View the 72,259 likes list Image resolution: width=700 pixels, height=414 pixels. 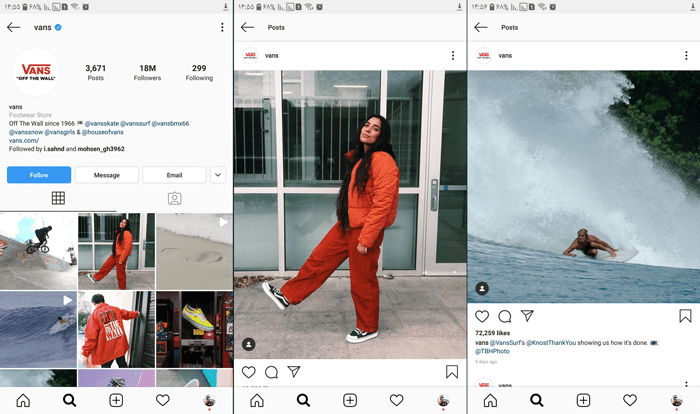click(x=492, y=333)
